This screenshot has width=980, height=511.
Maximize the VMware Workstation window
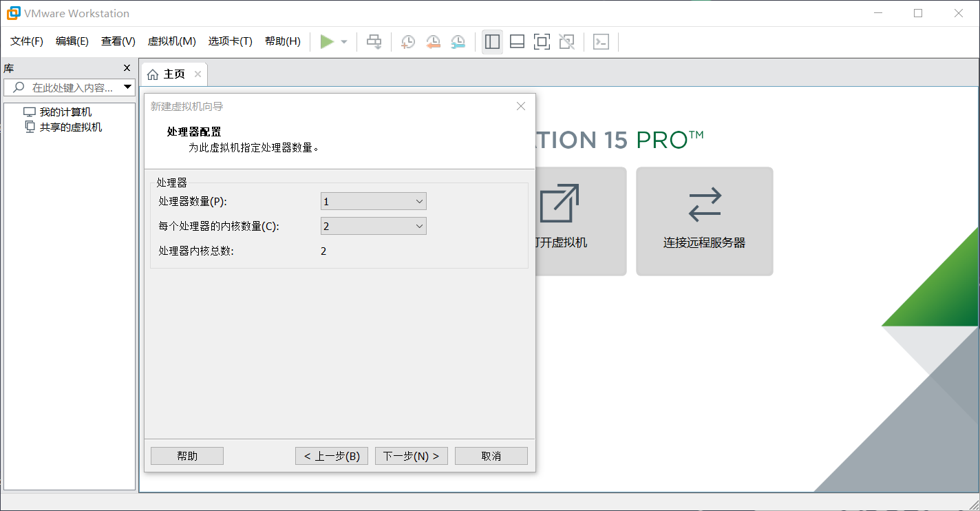pyautogui.click(x=918, y=13)
